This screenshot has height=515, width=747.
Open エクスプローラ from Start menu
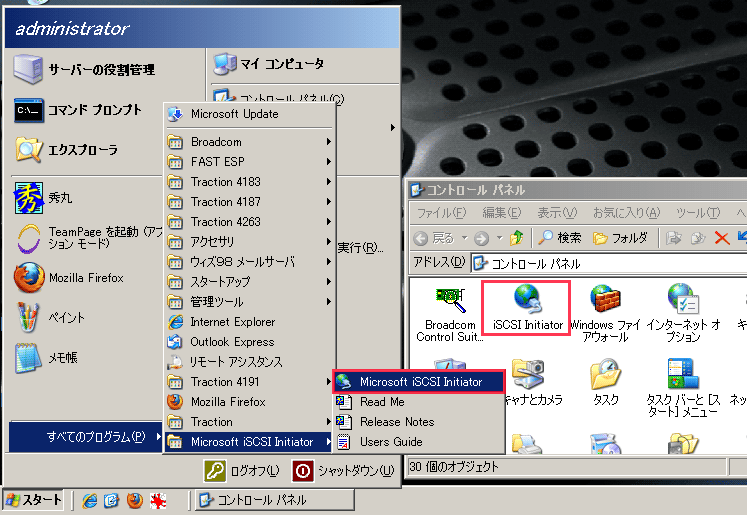67,150
